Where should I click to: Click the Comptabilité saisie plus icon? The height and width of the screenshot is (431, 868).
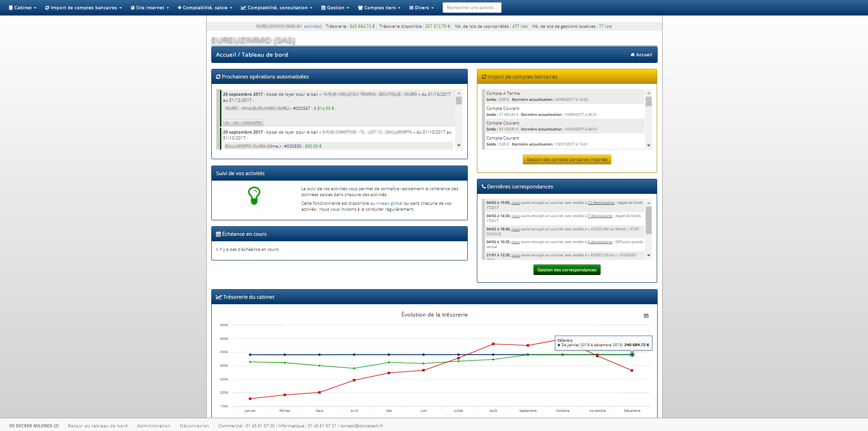(x=179, y=8)
